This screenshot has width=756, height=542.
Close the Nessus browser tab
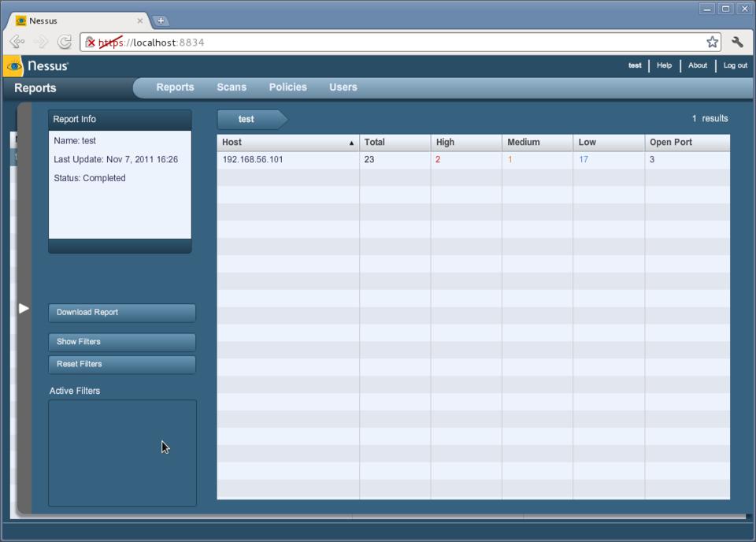140,21
